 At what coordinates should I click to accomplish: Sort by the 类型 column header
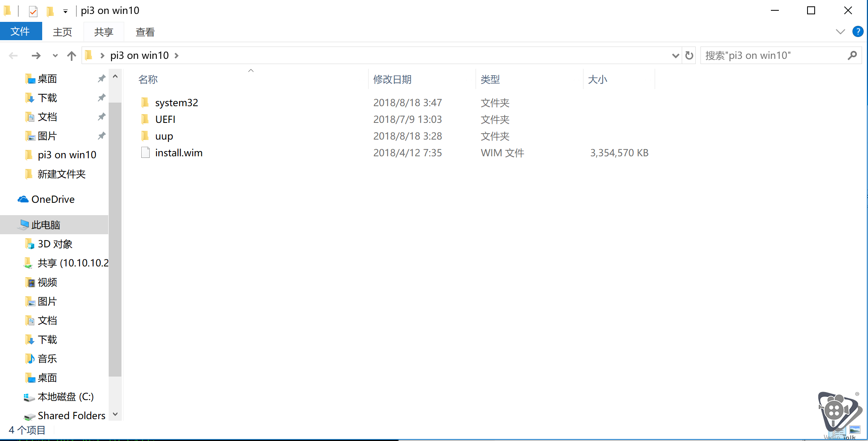[x=490, y=80]
